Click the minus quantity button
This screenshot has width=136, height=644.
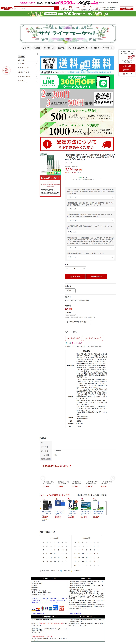pos(67,269)
